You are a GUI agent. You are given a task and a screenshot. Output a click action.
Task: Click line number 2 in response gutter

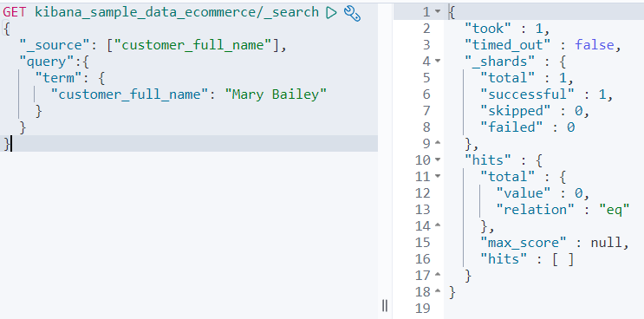[x=426, y=29]
